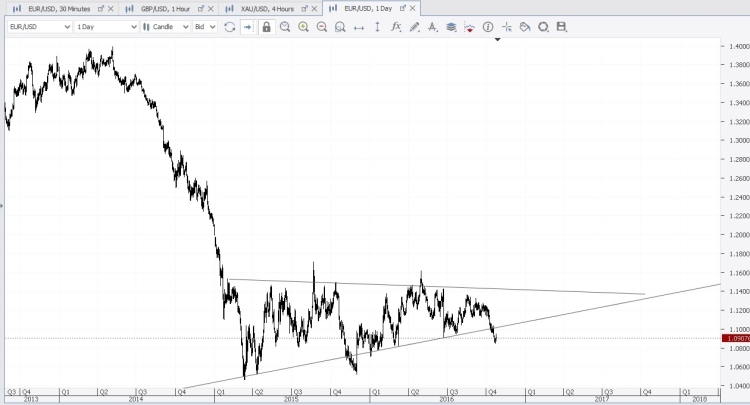This screenshot has width=750, height=405.
Task: Detach the EUR/USD, 1 Day tab
Action: pos(402,9)
